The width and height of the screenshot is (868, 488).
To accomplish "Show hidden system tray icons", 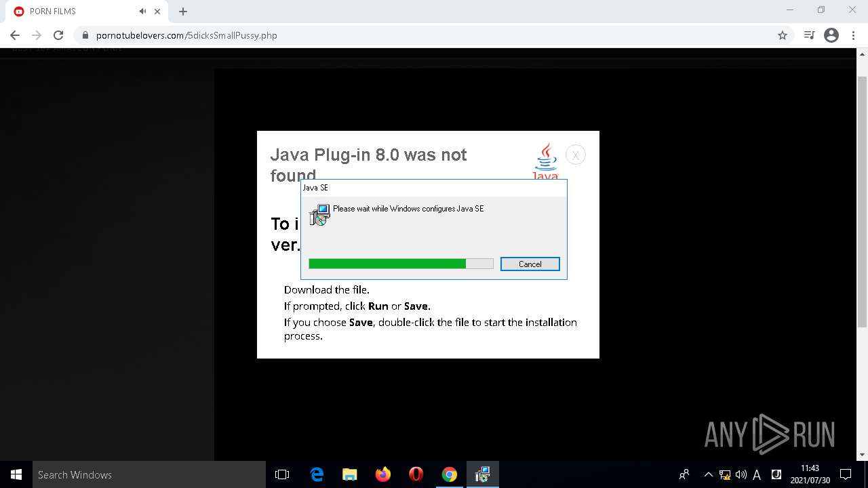I will 708,474.
